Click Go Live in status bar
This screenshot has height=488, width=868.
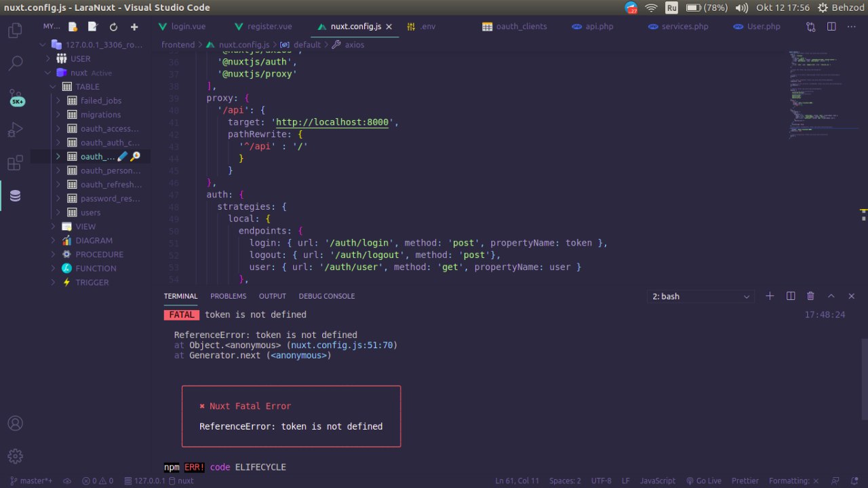click(703, 481)
